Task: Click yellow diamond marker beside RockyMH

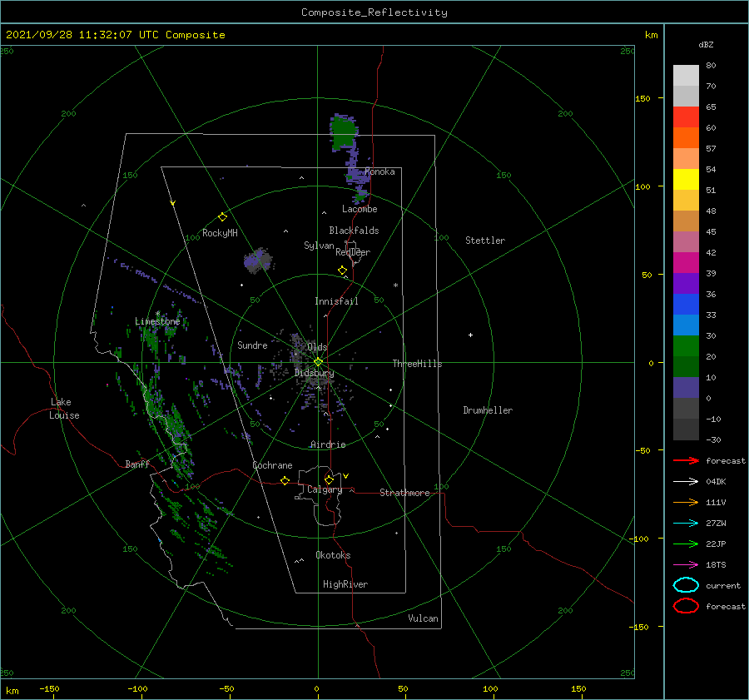Action: click(222, 217)
